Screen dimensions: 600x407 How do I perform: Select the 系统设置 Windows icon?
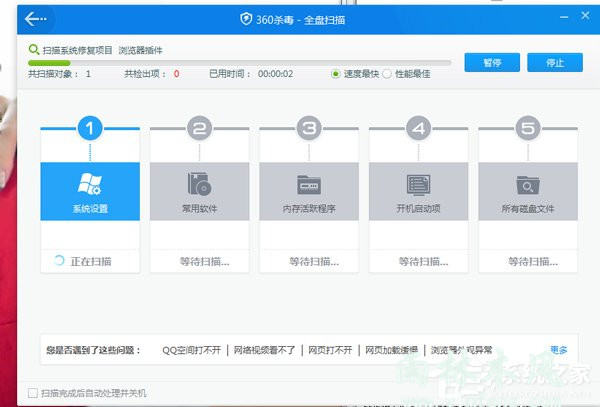[x=90, y=184]
